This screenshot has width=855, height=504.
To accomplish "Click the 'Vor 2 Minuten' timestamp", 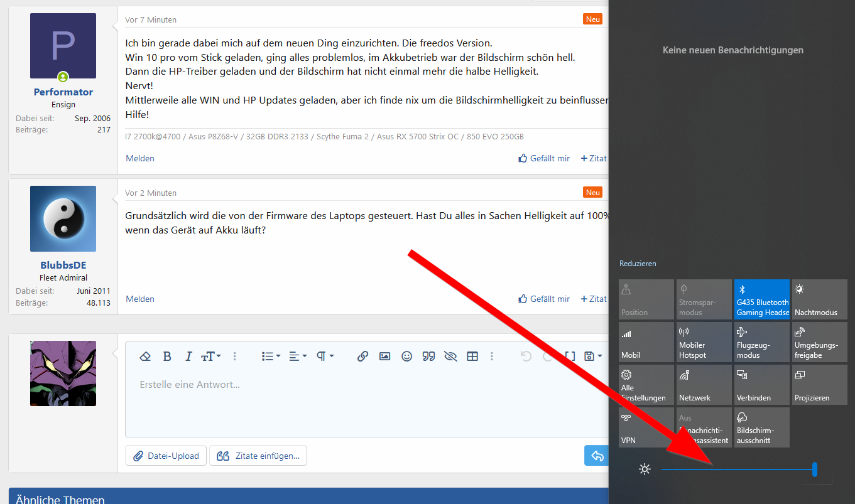I will click(151, 193).
